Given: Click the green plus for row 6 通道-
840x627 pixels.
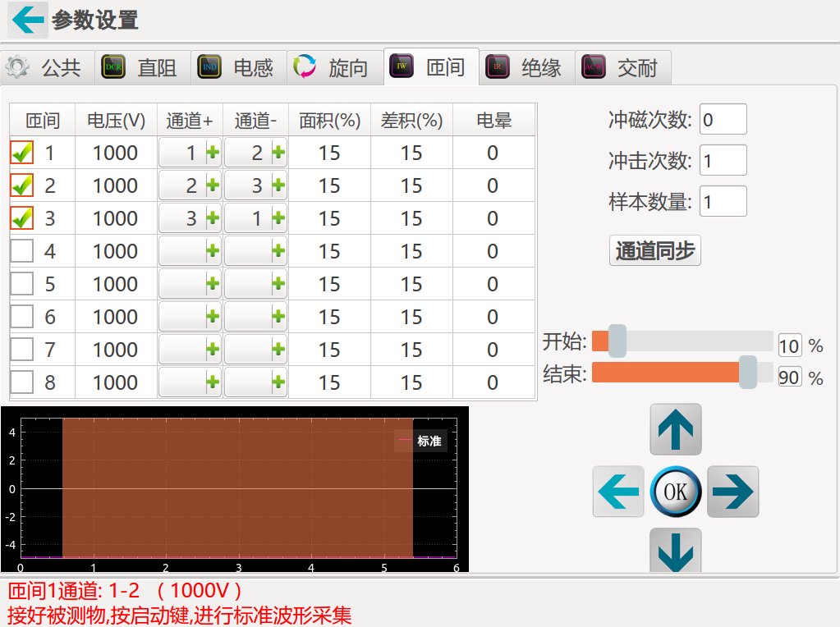Looking at the screenshot, I should [x=278, y=317].
